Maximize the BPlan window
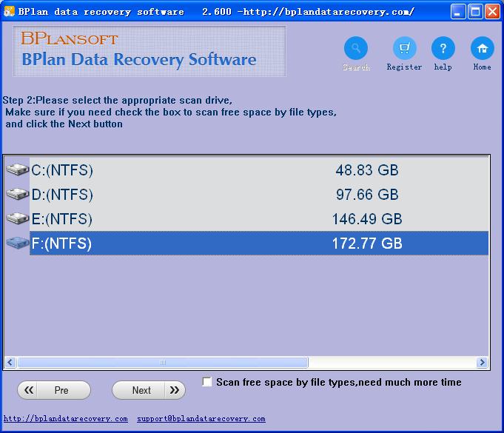This screenshot has width=504, height=433. [475, 12]
